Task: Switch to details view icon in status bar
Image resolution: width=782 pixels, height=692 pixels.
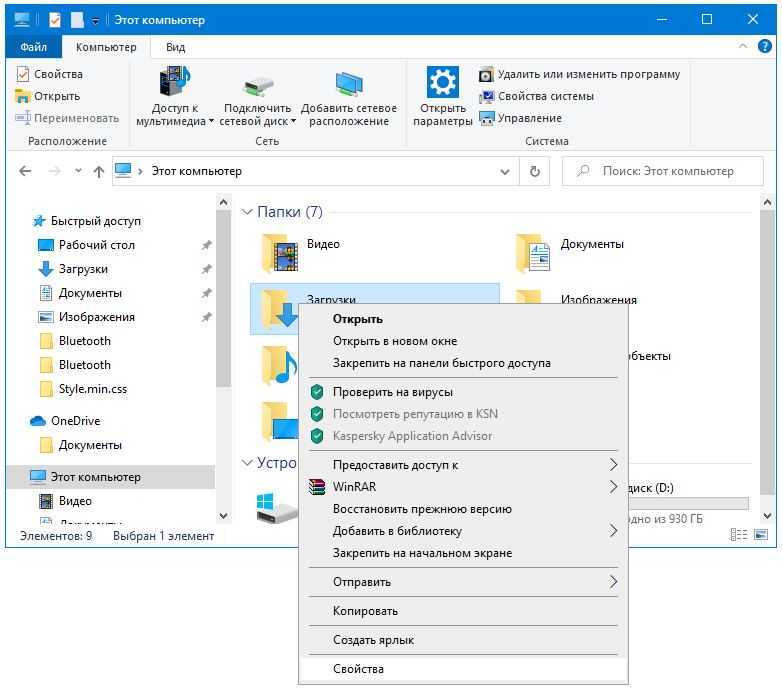Action: (739, 535)
